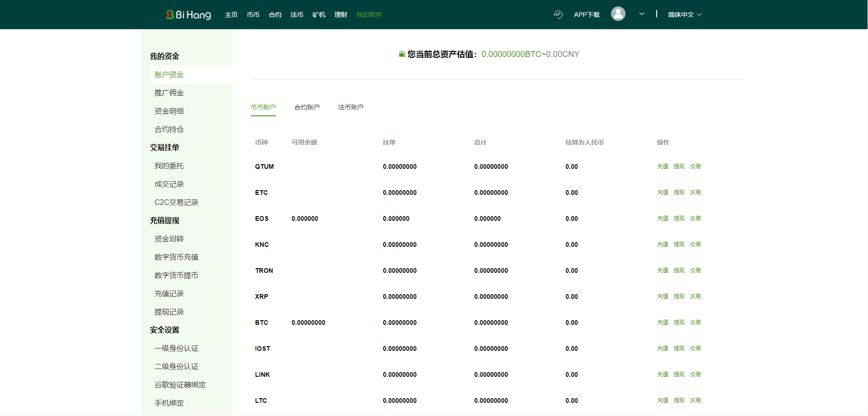Click 充值 for the QTUM row
The width and height of the screenshot is (868, 416).
(663, 166)
